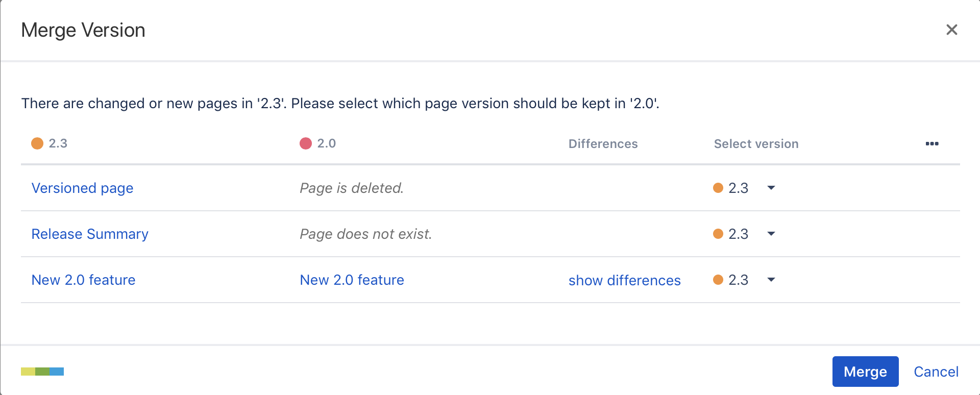Click the tricolor logo bar at bottom left
This screenshot has height=395, width=980.
click(42, 372)
